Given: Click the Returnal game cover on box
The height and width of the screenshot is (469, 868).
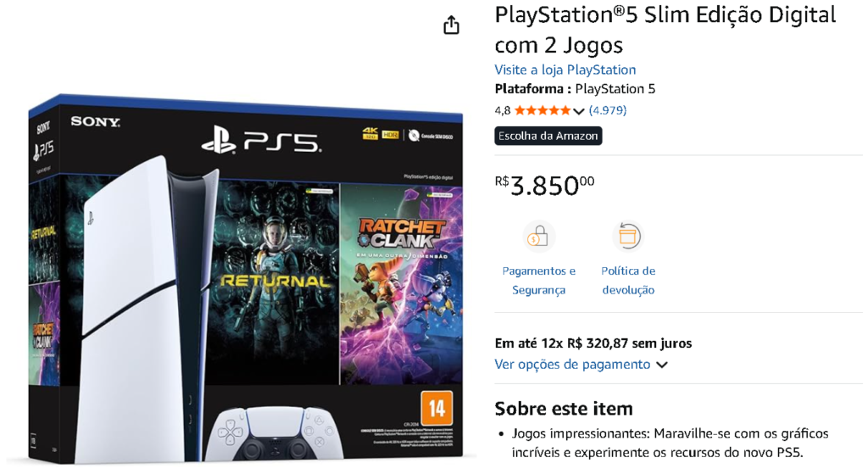Looking at the screenshot, I should coord(275,283).
